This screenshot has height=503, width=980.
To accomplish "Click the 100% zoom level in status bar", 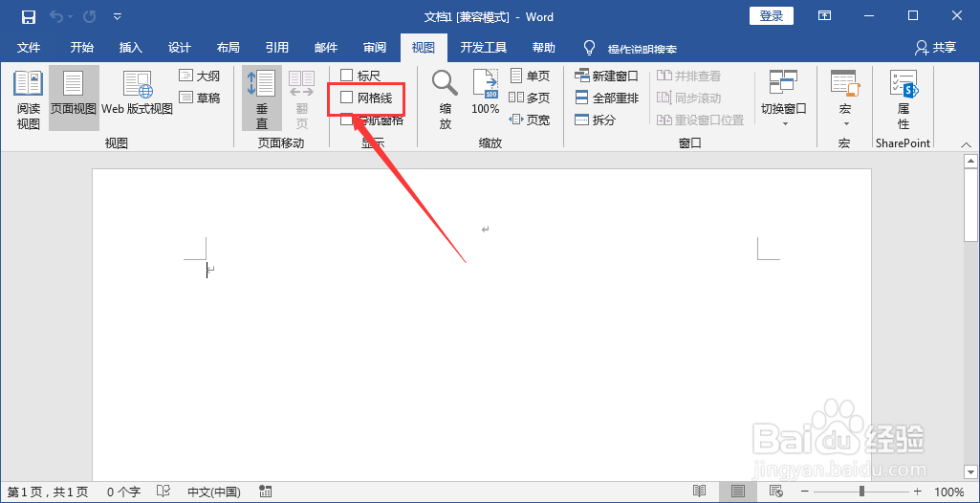I will pos(948,492).
